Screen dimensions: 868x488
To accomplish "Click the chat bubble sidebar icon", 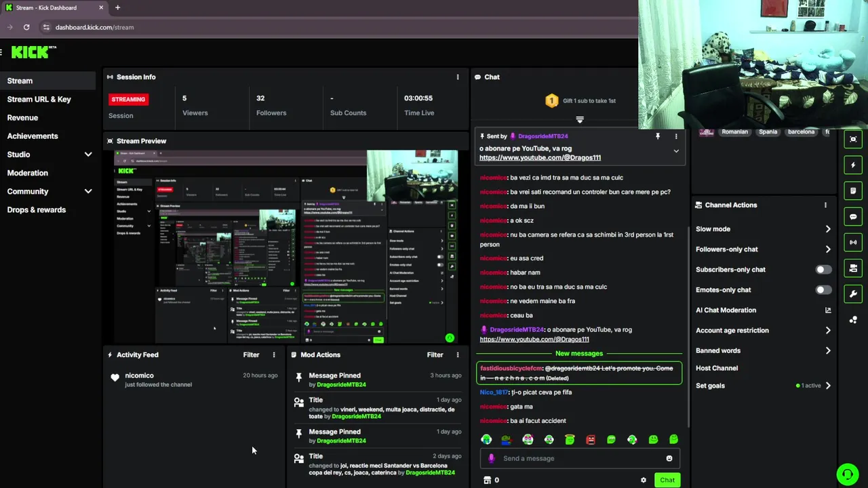I will [x=853, y=217].
